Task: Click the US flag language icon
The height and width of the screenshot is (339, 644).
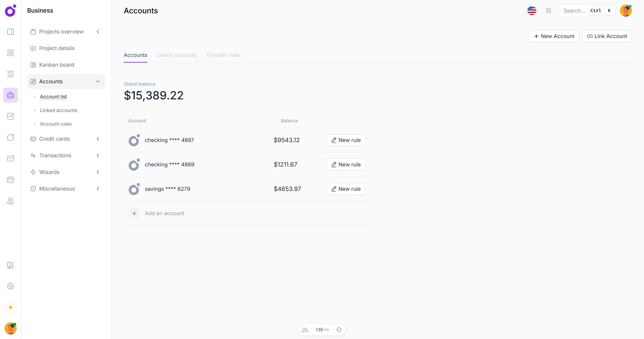Action: (532, 11)
